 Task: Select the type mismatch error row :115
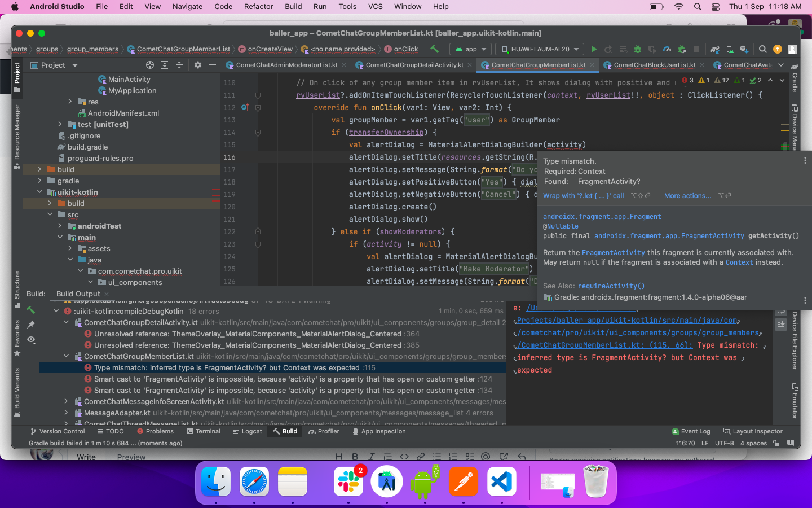pyautogui.click(x=272, y=367)
